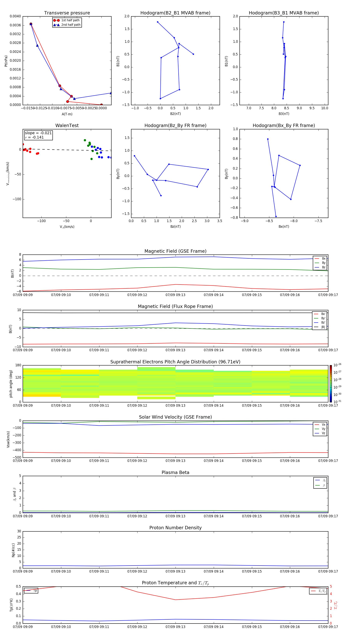Click the "B2(nT)" x-axis label
Viewport: 351px width, 644px height.
click(x=175, y=114)
